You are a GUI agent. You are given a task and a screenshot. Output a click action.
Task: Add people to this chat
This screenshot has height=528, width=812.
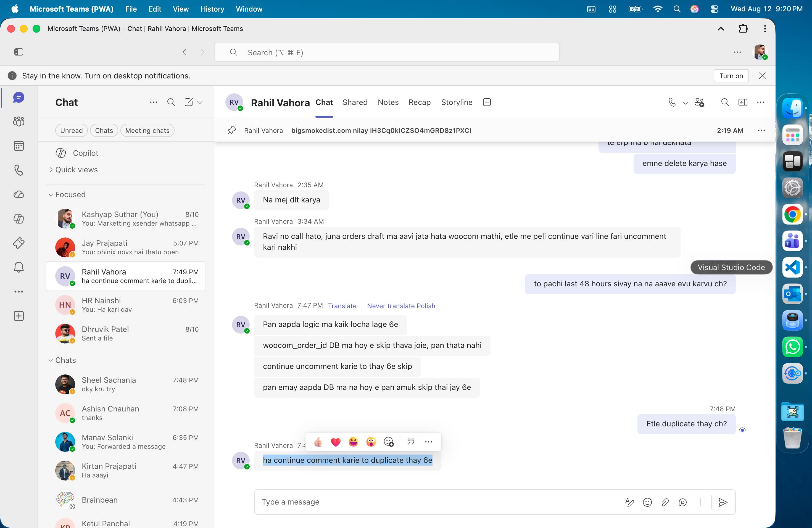[699, 102]
